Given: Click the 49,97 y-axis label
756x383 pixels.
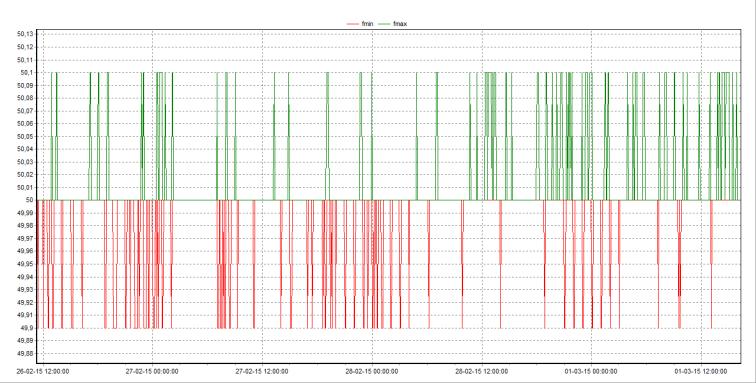Looking at the screenshot, I should 25,238.
